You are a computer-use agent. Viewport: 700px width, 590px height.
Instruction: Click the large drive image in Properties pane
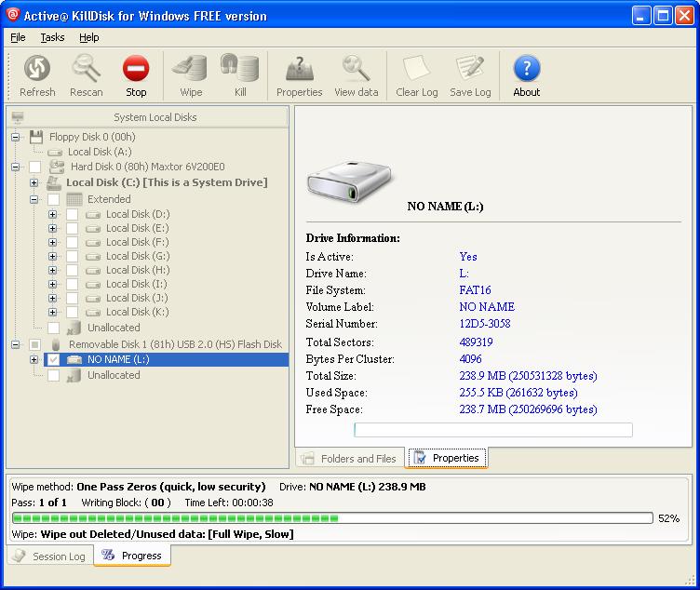[x=349, y=181]
